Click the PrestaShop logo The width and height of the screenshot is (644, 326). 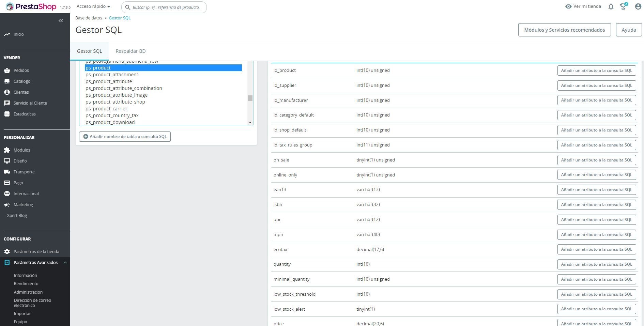tap(31, 7)
